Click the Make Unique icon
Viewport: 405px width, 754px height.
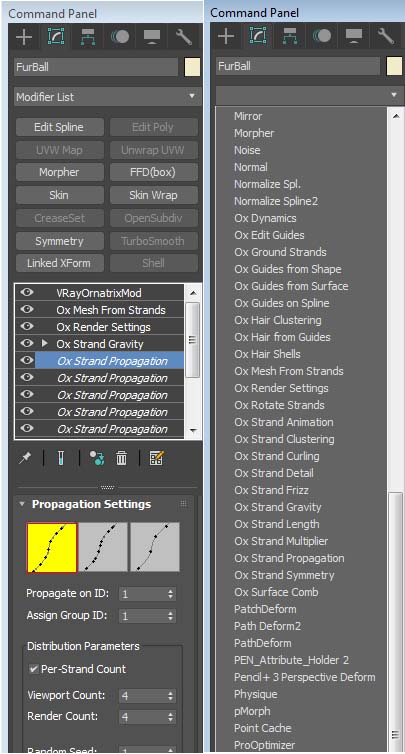click(x=97, y=459)
